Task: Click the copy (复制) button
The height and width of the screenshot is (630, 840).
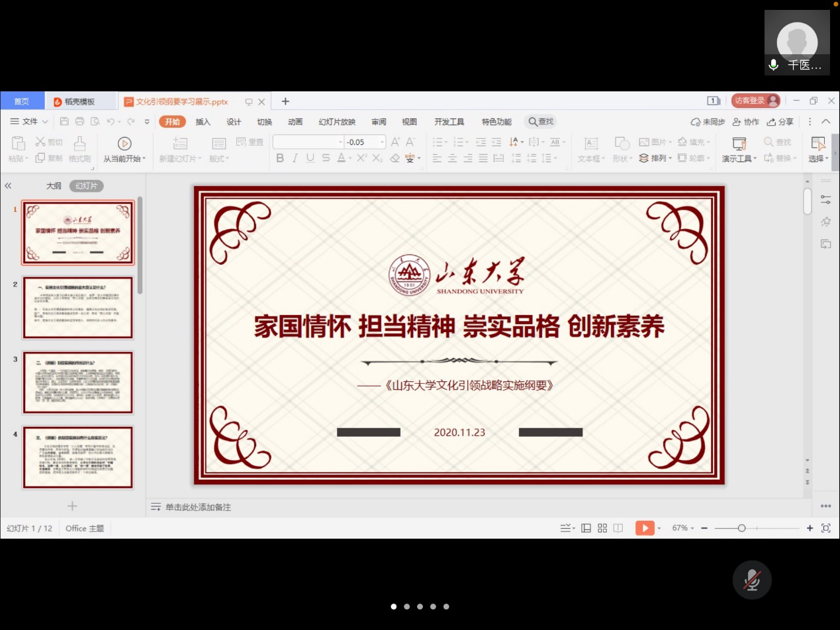Action: 49,158
